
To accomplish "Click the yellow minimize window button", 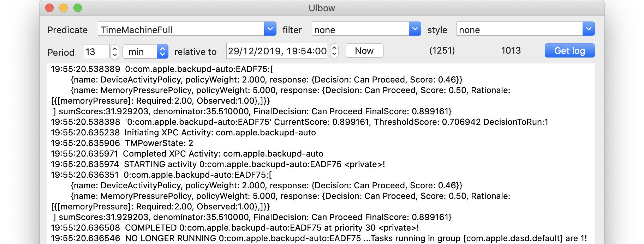I will click(64, 8).
